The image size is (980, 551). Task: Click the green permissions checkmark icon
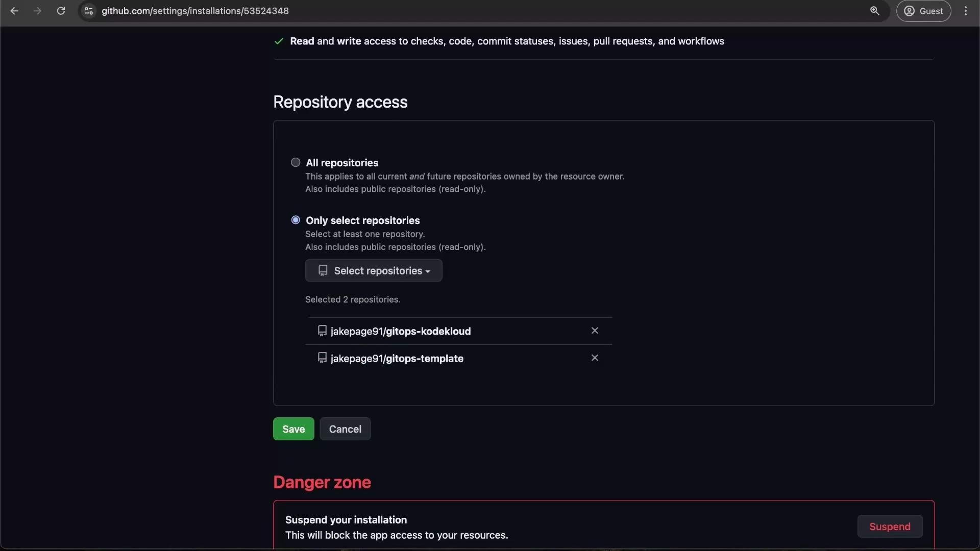279,41
